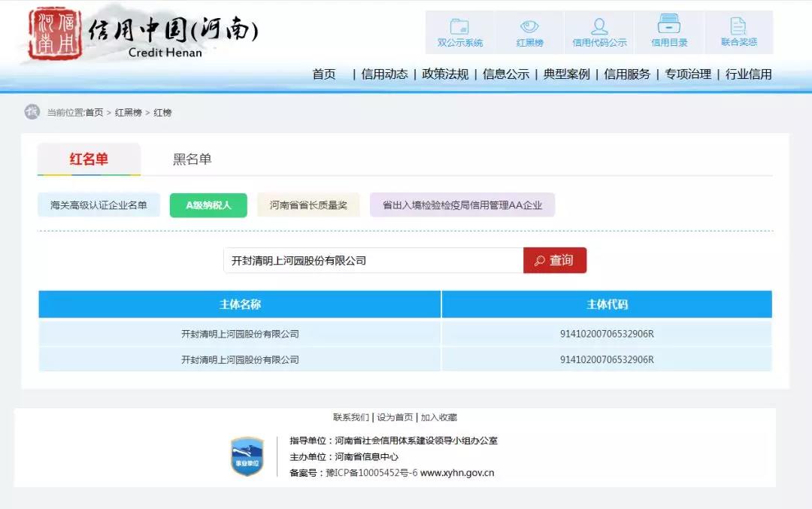Image resolution: width=812 pixels, height=509 pixels.
Task: Select the A级纳税人 filter
Action: pyautogui.click(x=208, y=205)
